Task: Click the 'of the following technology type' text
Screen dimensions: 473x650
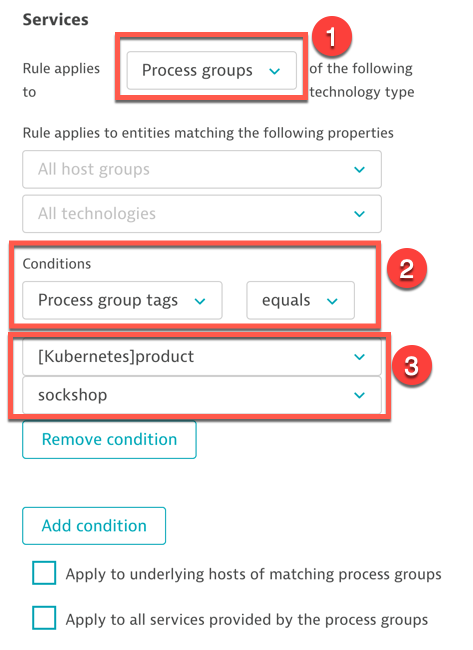Action: (362, 80)
